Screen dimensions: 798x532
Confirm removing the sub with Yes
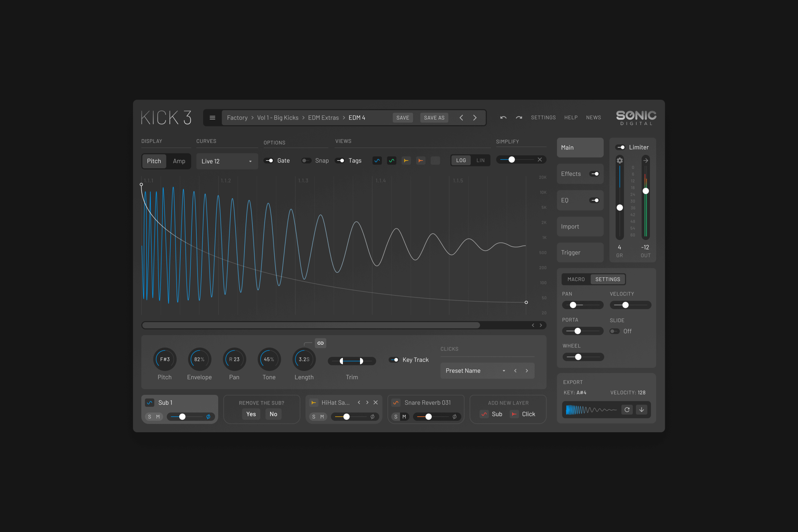(x=251, y=414)
